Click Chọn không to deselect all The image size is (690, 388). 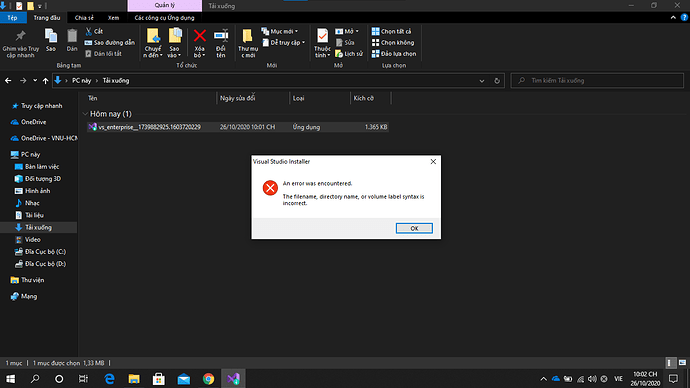[x=393, y=43]
